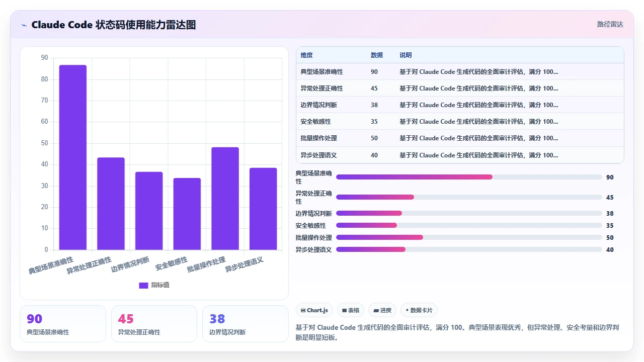Select the 表格 tag chip
The width and height of the screenshot is (644, 362).
click(x=351, y=310)
